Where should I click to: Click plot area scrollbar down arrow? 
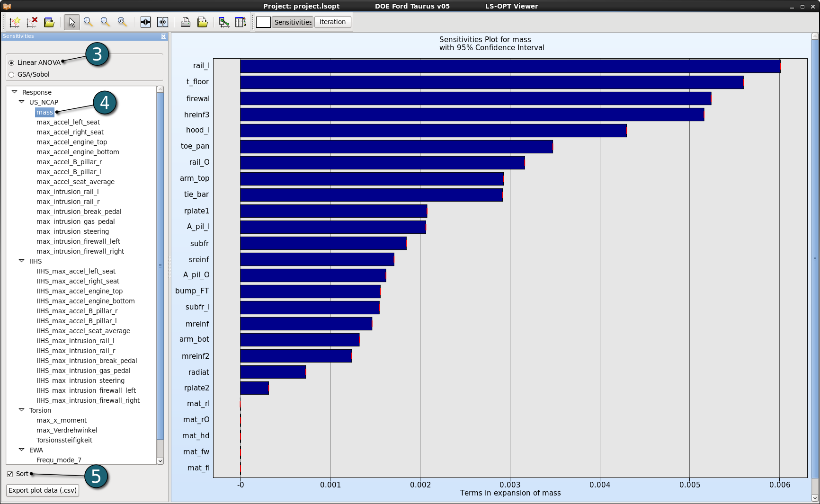point(815,498)
